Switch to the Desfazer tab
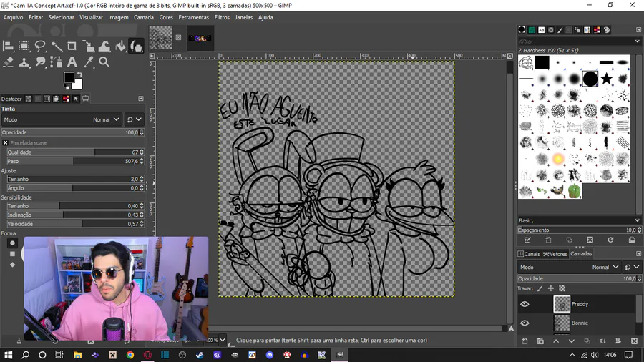644x362 pixels. 11,99
